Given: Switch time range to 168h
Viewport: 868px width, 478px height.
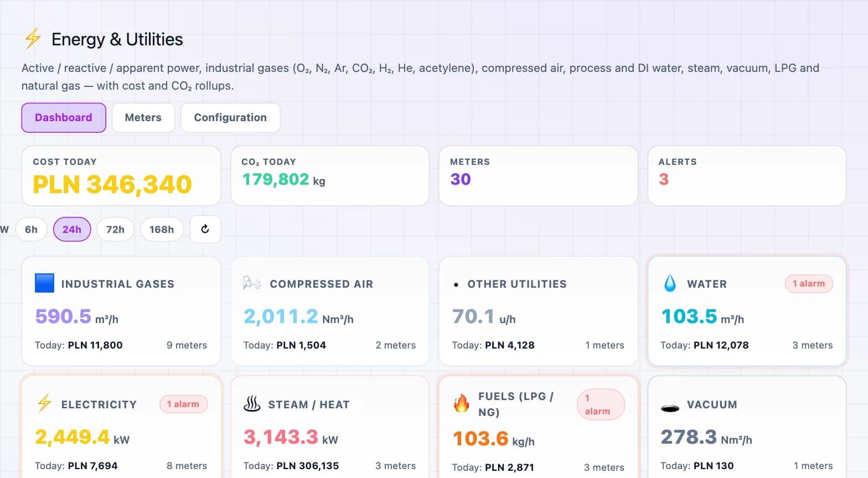Looking at the screenshot, I should [162, 230].
